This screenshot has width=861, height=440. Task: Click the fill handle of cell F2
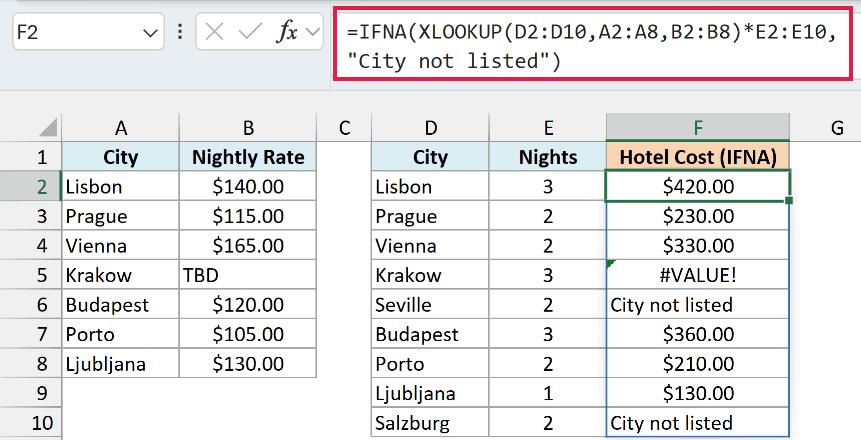pyautogui.click(x=789, y=200)
